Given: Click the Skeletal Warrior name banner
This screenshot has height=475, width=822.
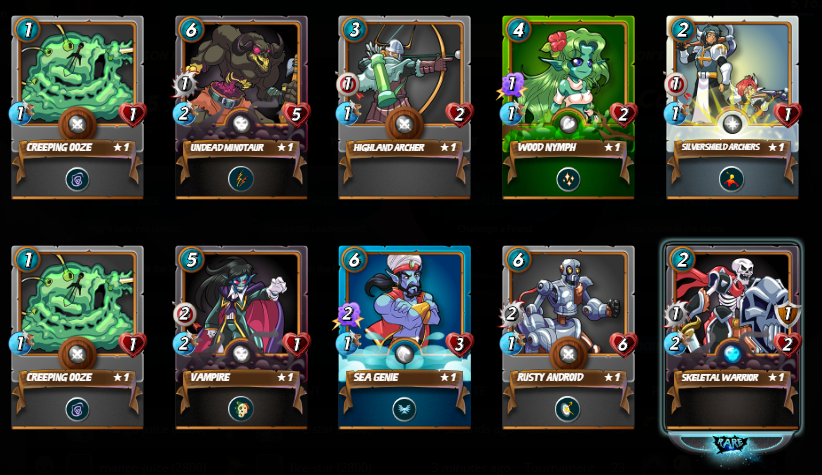Looking at the screenshot, I should pos(732,377).
